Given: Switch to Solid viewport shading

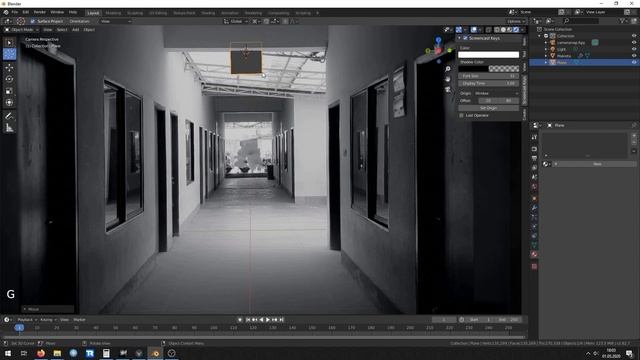Looking at the screenshot, I should coord(503,30).
